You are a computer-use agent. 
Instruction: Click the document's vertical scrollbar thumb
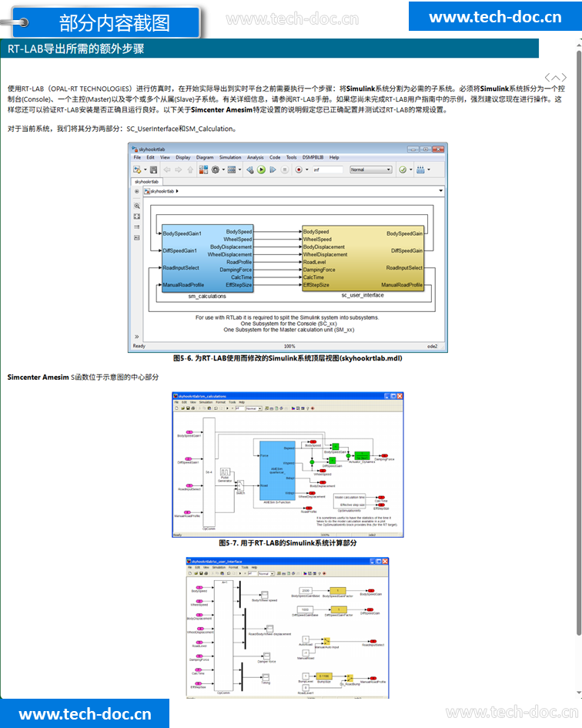579,342
